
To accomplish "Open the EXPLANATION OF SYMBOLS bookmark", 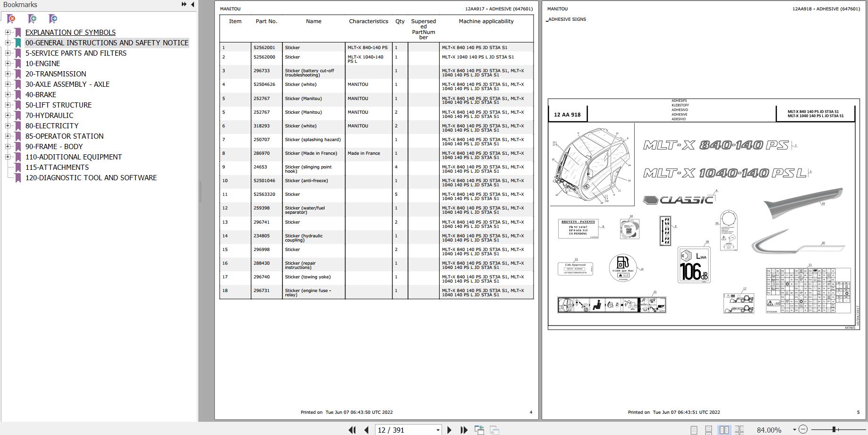I will (x=70, y=33).
